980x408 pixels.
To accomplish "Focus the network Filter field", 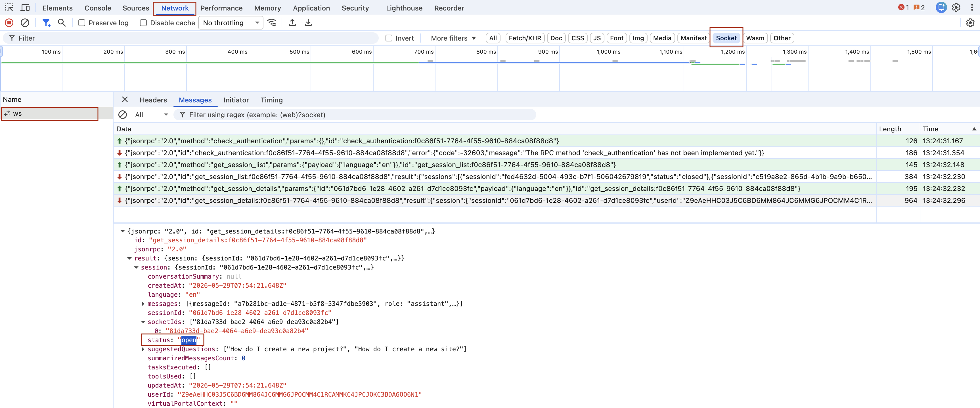I will click(191, 38).
